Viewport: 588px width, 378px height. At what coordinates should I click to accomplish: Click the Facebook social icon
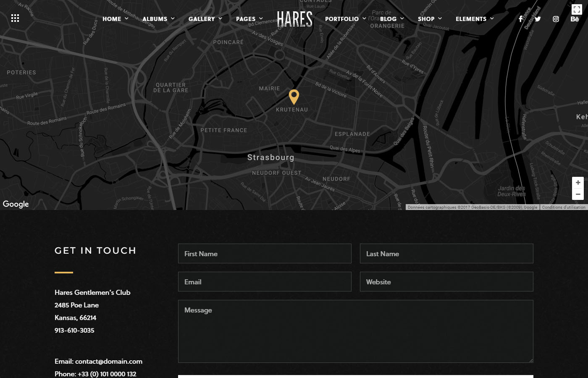pyautogui.click(x=520, y=19)
